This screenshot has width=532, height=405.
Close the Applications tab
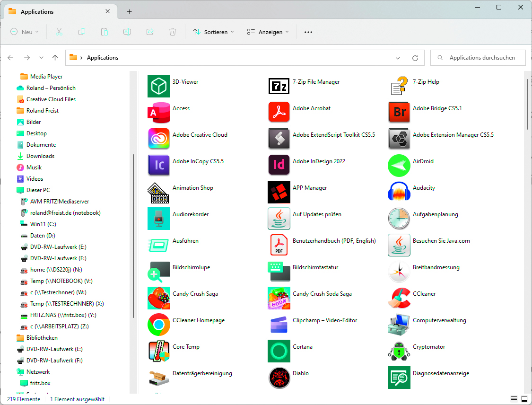(x=107, y=11)
